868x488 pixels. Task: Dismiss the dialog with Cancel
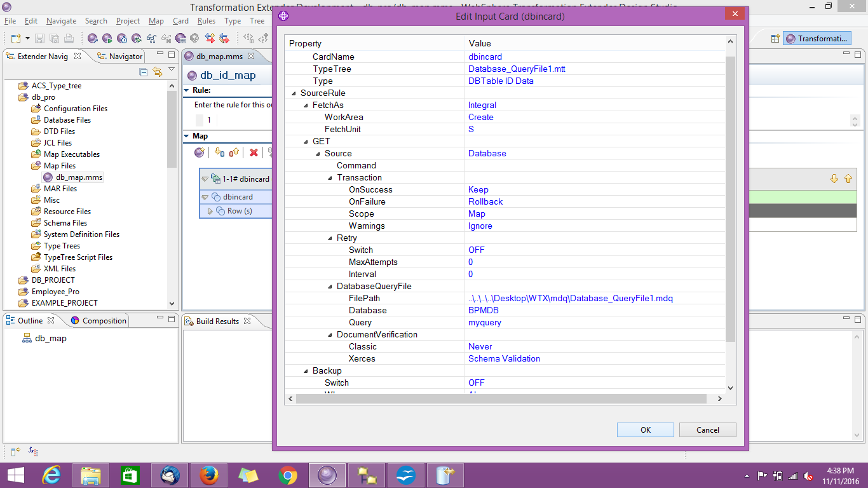tap(707, 430)
